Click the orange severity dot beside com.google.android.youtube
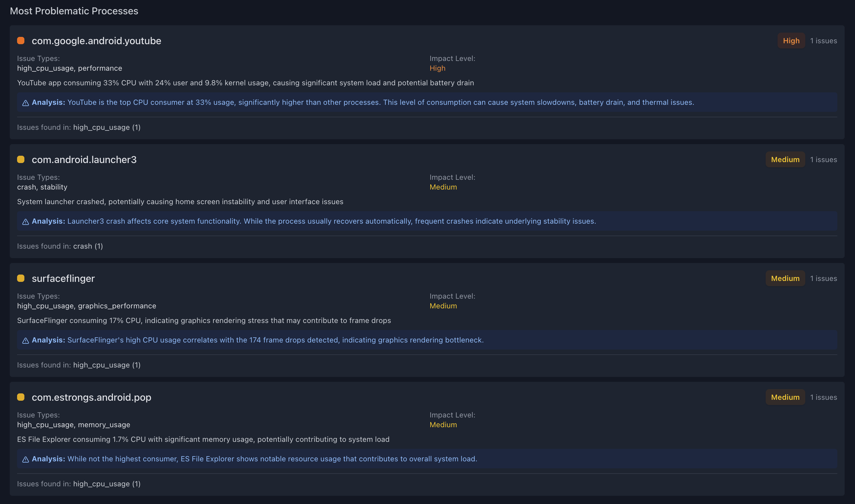The height and width of the screenshot is (504, 855). coord(21,41)
